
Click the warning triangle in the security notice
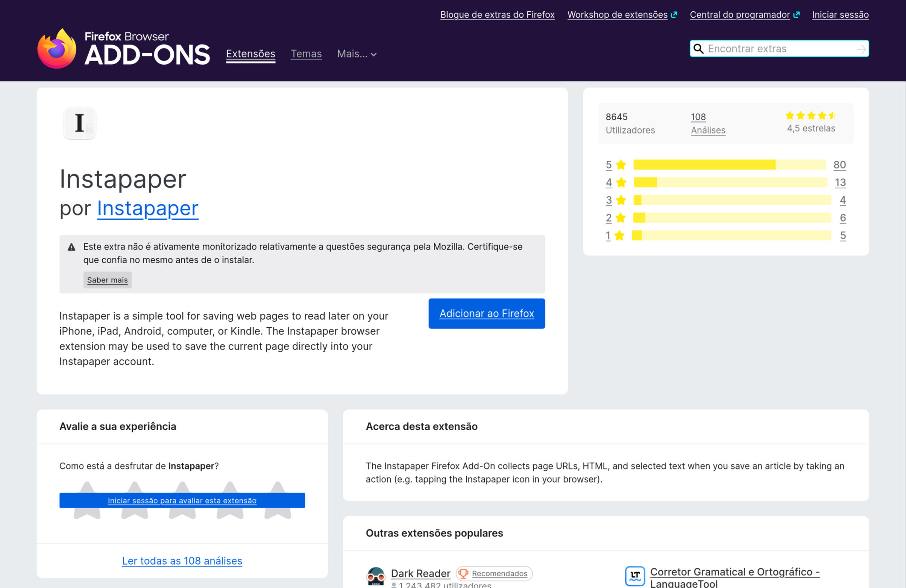pyautogui.click(x=71, y=246)
